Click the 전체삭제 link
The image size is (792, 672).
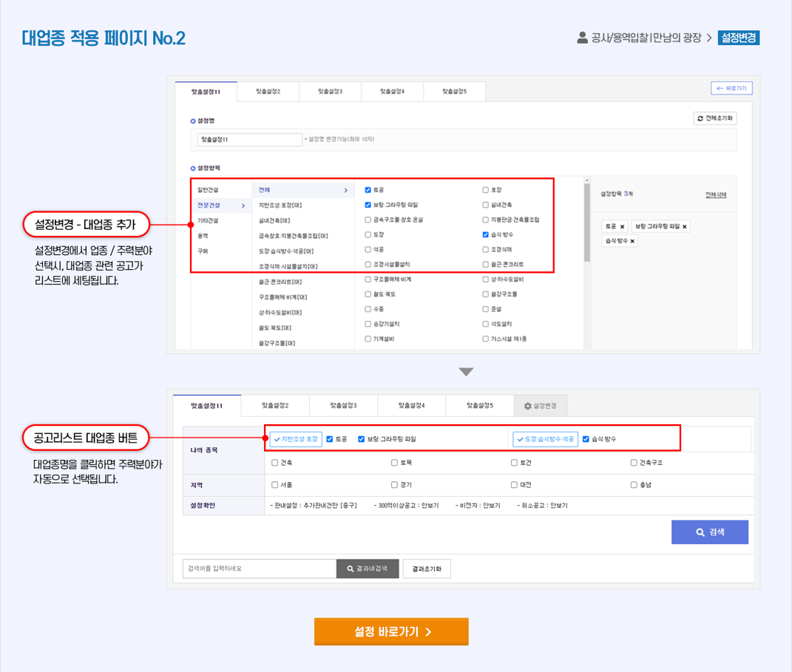pos(716,195)
